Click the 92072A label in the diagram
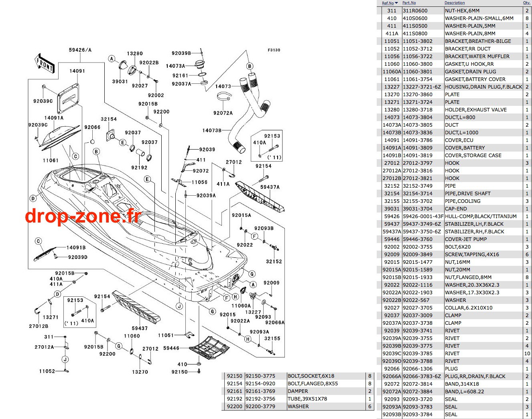The width and height of the screenshot is (532, 419). pos(223,113)
